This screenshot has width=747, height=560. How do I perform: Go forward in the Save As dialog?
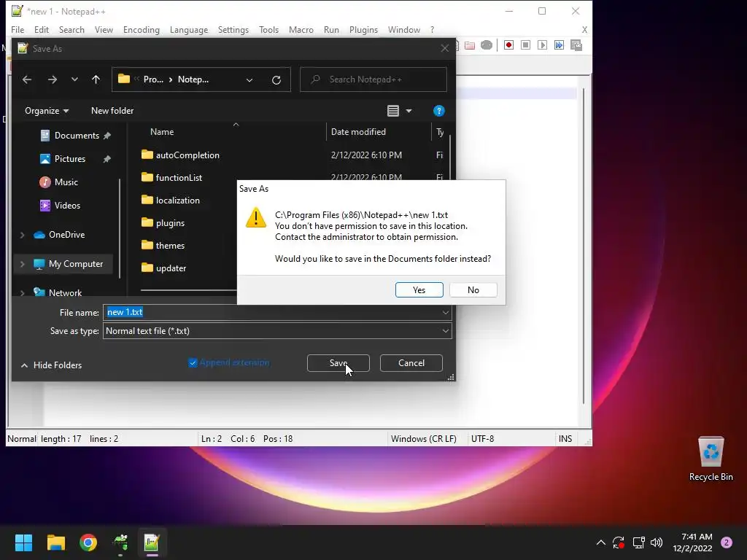click(x=53, y=79)
